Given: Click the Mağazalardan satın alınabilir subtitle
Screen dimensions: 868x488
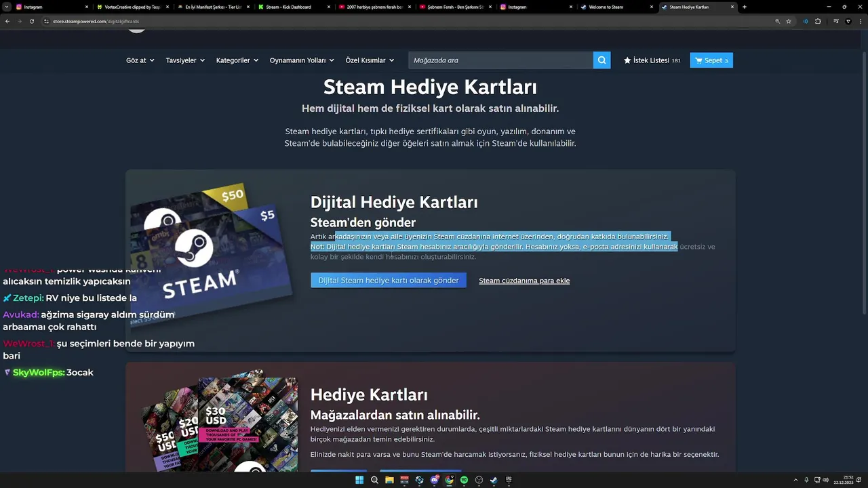Looking at the screenshot, I should tap(395, 415).
